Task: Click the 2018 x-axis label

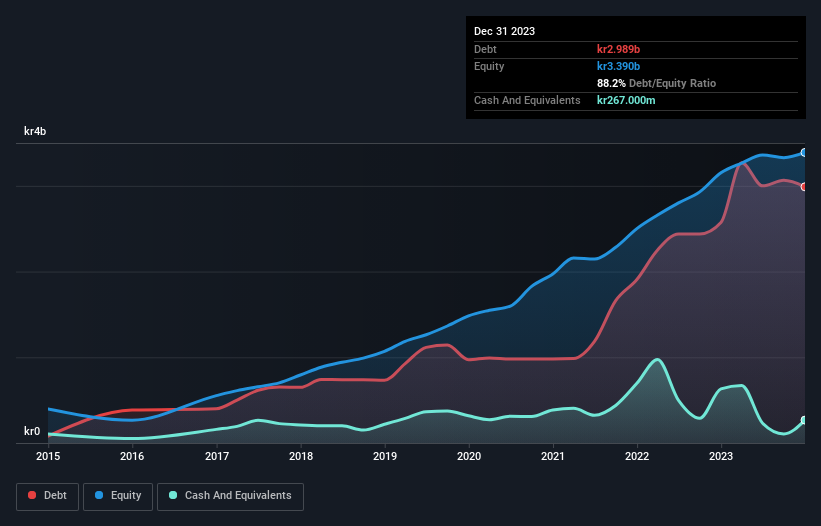Action: click(x=301, y=456)
